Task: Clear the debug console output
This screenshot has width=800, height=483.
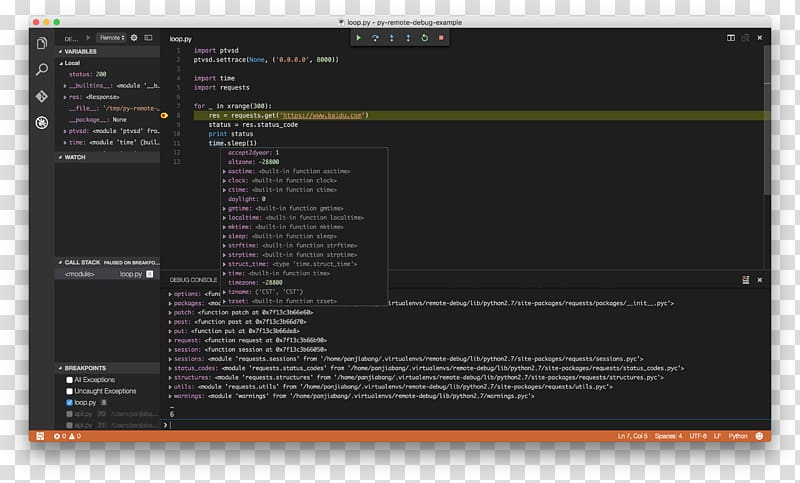Action: tap(745, 280)
